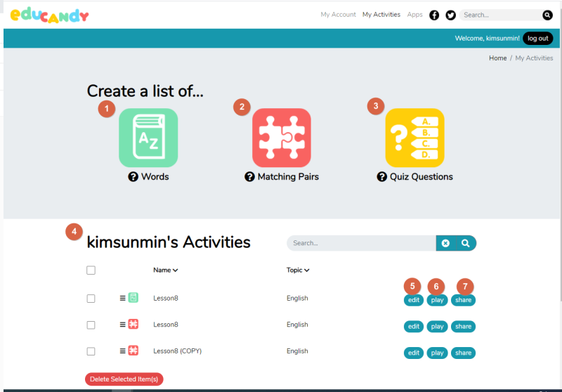This screenshot has height=392, width=562.
Task: Tick the checkbox for first Lesson8 row
Action: pos(91,299)
